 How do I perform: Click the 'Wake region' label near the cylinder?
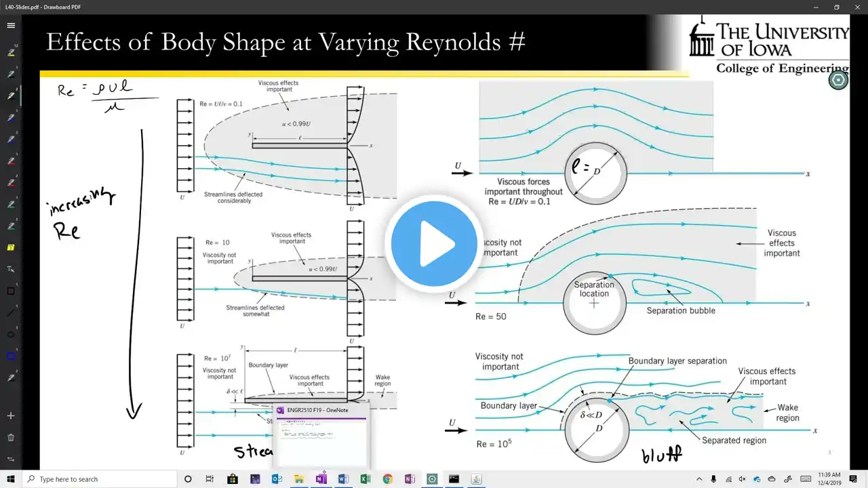tap(788, 413)
